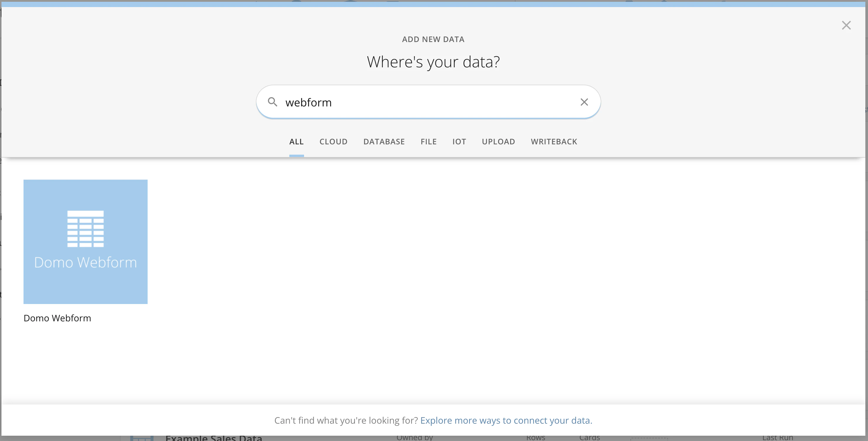Go to the IOT tab
Image resolution: width=868 pixels, height=441 pixels.
click(459, 142)
